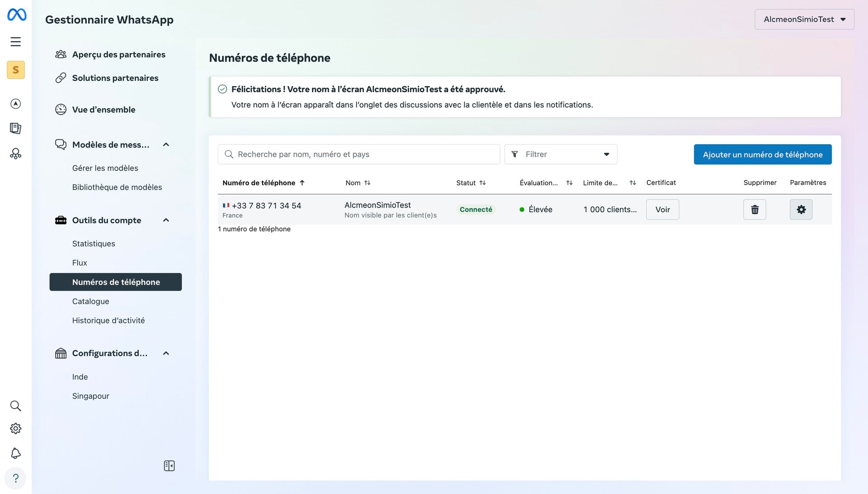Click Voir certificate button
The width and height of the screenshot is (868, 494).
point(662,210)
